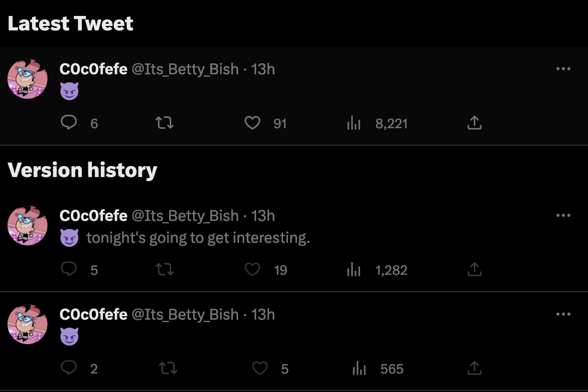
Task: Open C0c0fefe profile name in middle version
Action: pyautogui.click(x=93, y=215)
